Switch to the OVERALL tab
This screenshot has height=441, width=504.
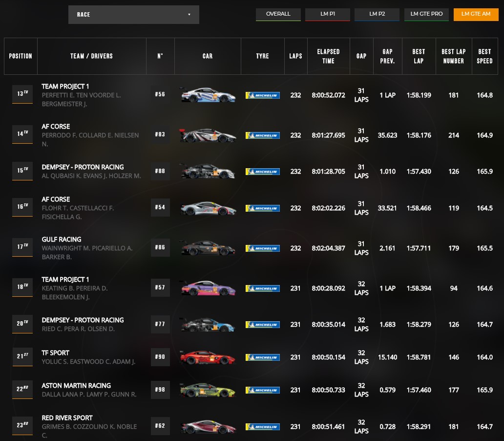click(x=278, y=15)
